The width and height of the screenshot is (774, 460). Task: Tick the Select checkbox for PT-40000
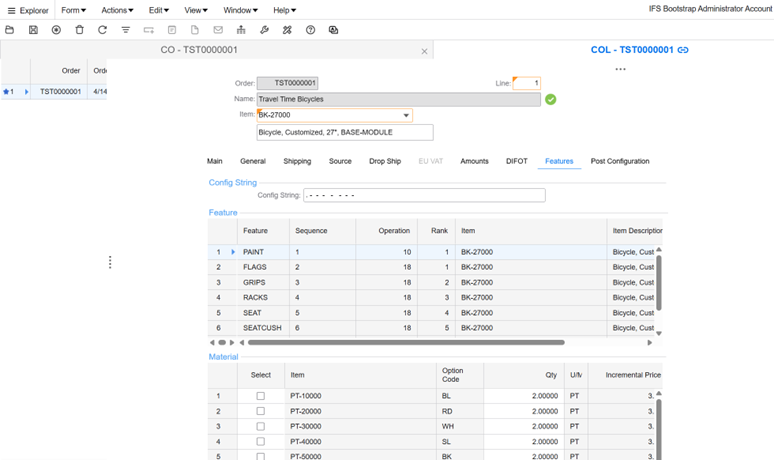261,441
